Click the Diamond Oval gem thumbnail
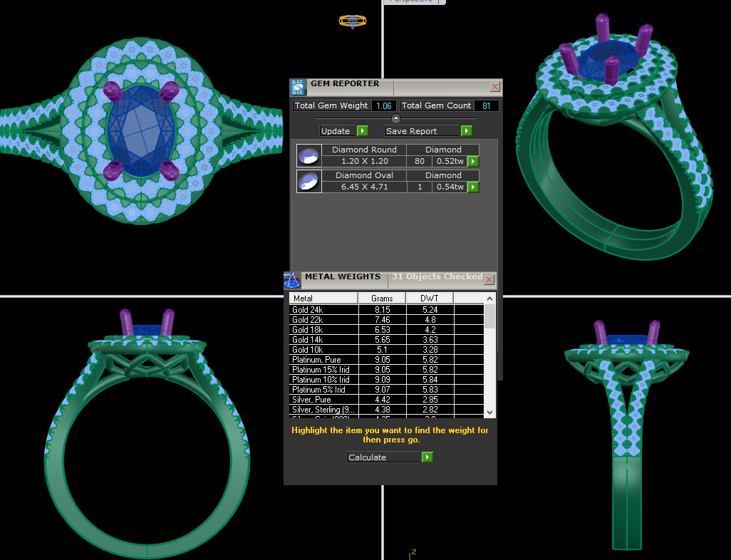 coord(308,182)
